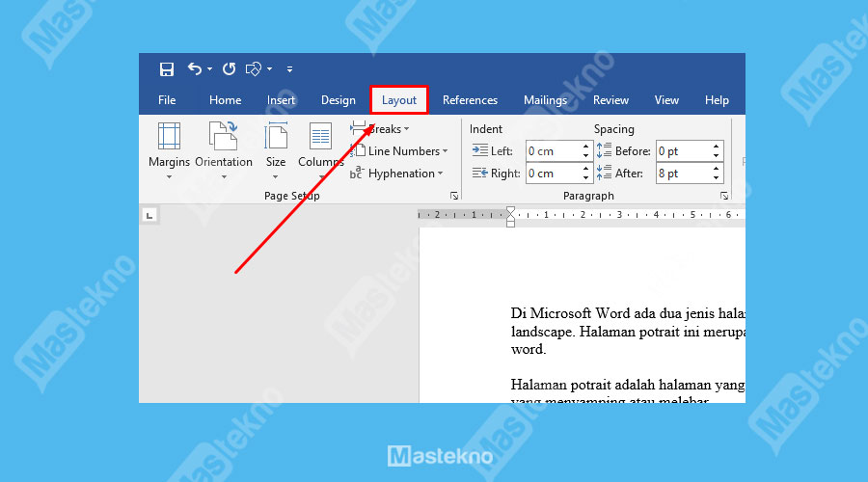Decrease Spacing After value
Viewport: 868px width, 482px height.
pyautogui.click(x=717, y=177)
